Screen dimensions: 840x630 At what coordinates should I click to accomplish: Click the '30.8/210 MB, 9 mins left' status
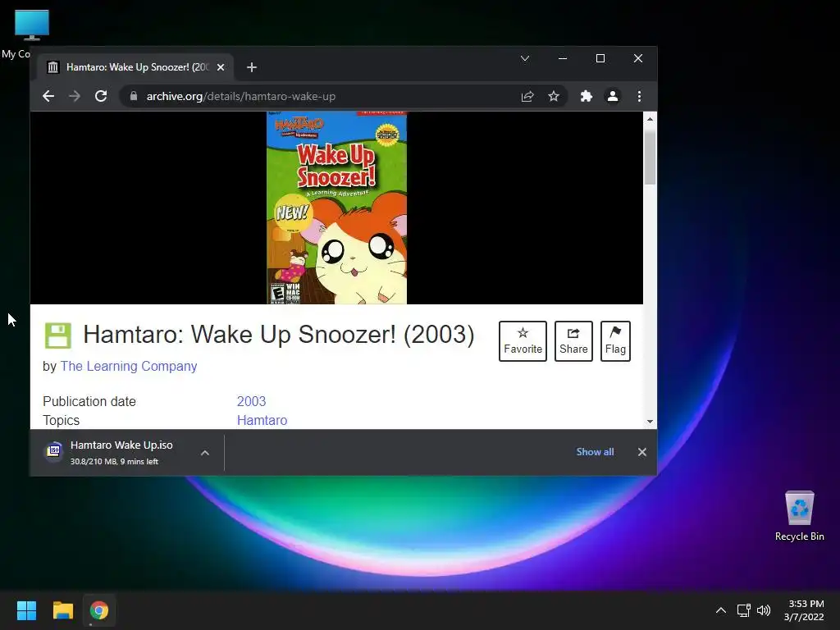click(x=114, y=461)
